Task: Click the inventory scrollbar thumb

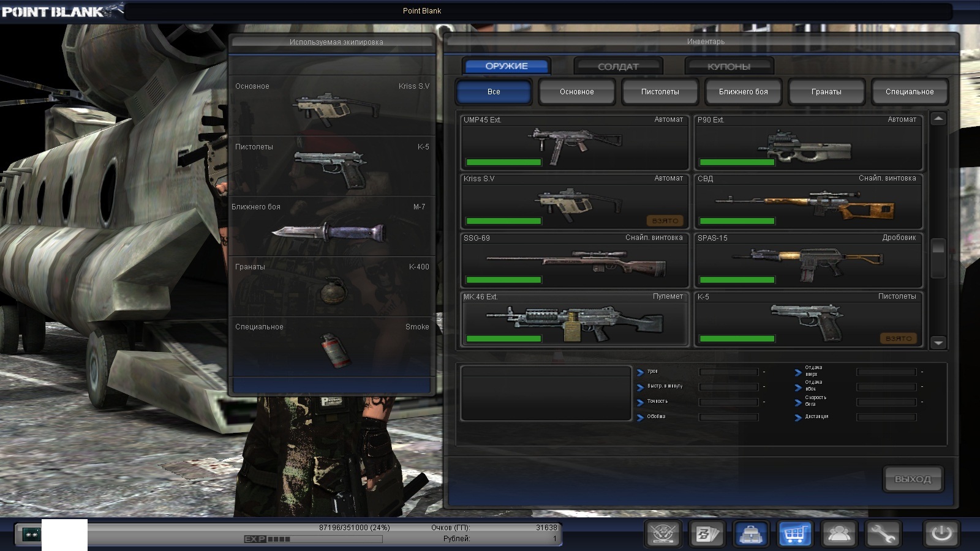Action: coord(938,258)
